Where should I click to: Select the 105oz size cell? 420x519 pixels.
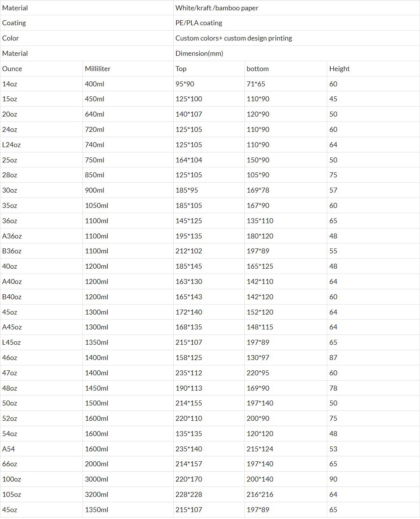[x=12, y=495]
